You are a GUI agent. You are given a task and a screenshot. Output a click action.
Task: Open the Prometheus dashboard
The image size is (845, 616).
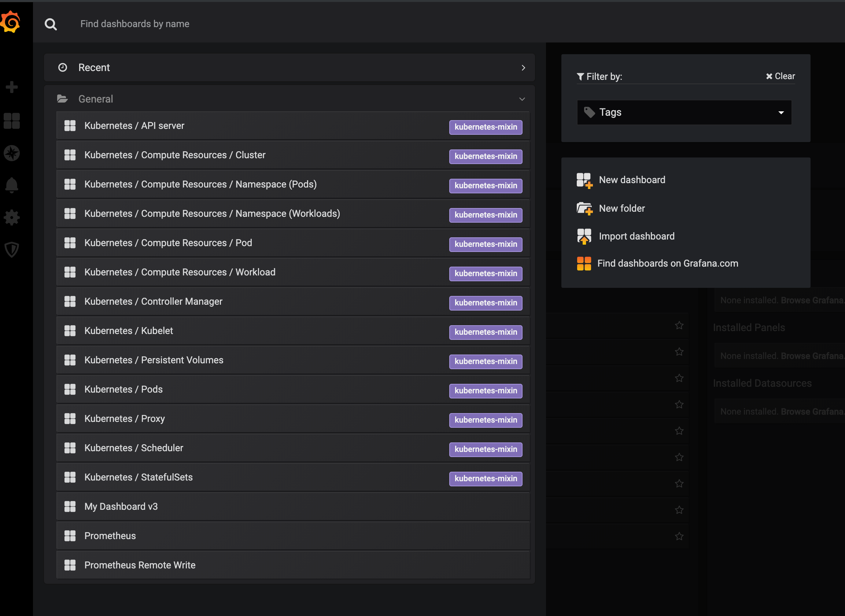tap(293, 536)
